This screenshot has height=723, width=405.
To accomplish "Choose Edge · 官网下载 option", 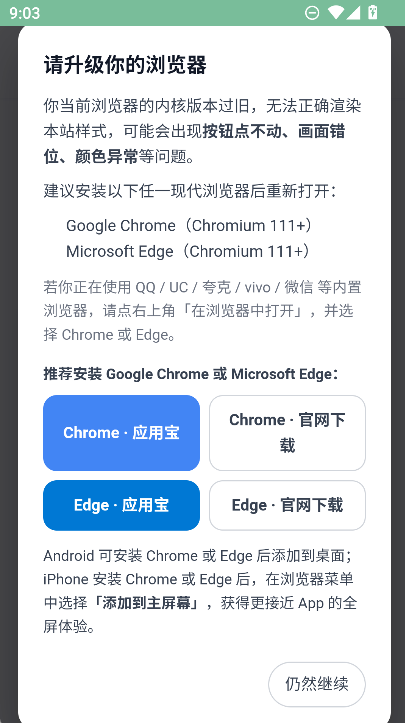I will (x=287, y=505).
